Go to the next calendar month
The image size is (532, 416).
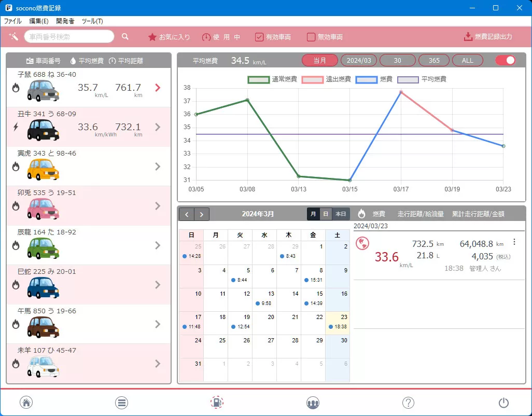[x=202, y=214]
